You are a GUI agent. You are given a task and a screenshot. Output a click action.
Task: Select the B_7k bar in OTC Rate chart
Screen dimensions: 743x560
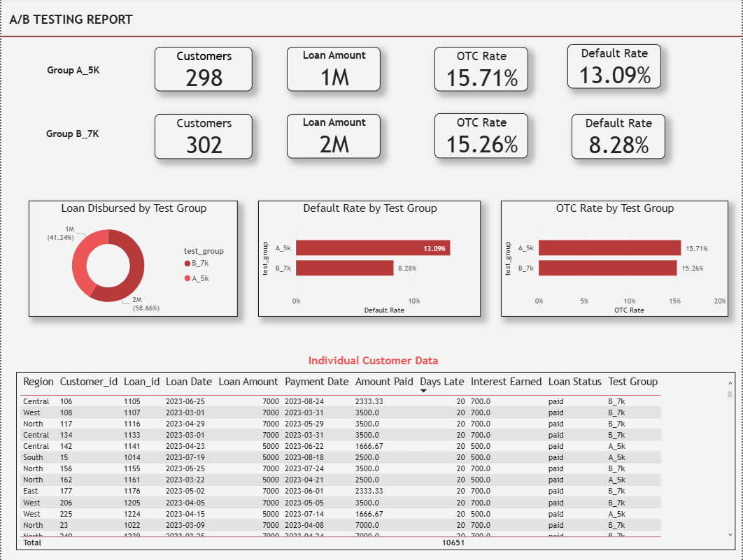pos(607,268)
